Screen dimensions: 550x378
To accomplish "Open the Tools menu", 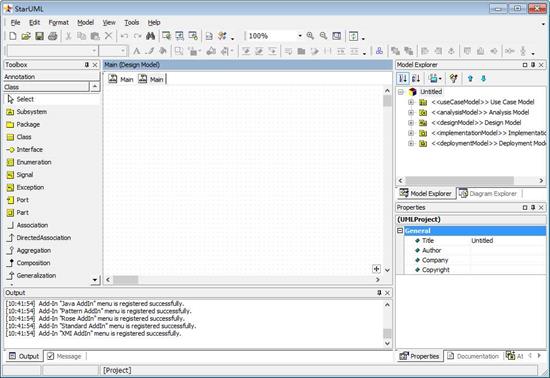I will click(132, 22).
